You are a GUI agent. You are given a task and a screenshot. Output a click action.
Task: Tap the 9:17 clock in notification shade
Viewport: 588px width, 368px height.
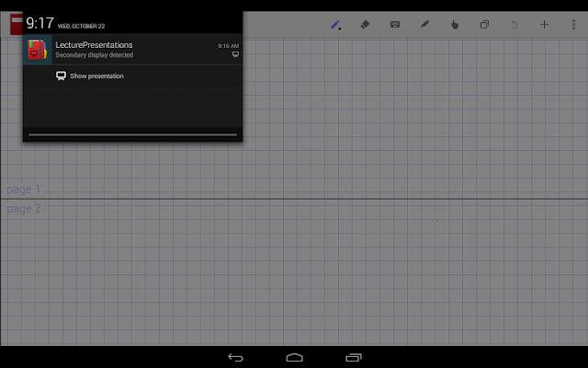[x=40, y=23]
